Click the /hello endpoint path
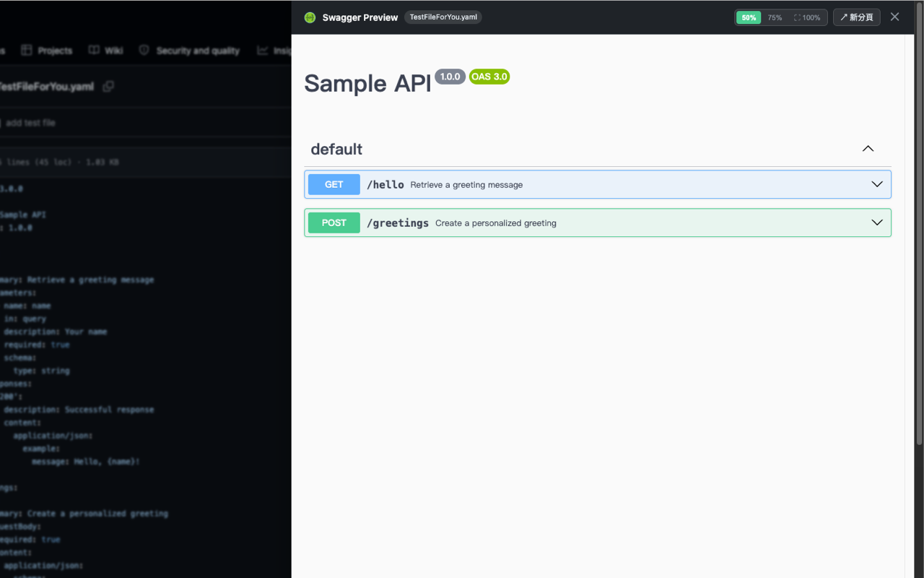924x578 pixels. point(385,185)
